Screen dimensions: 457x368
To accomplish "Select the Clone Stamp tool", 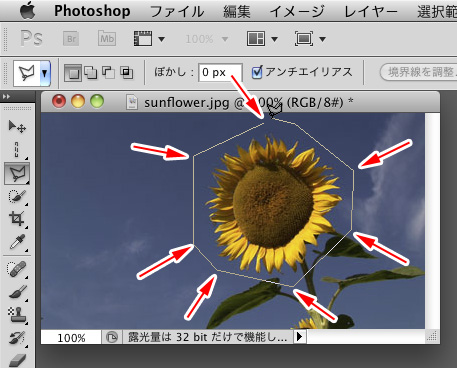I will tap(17, 315).
